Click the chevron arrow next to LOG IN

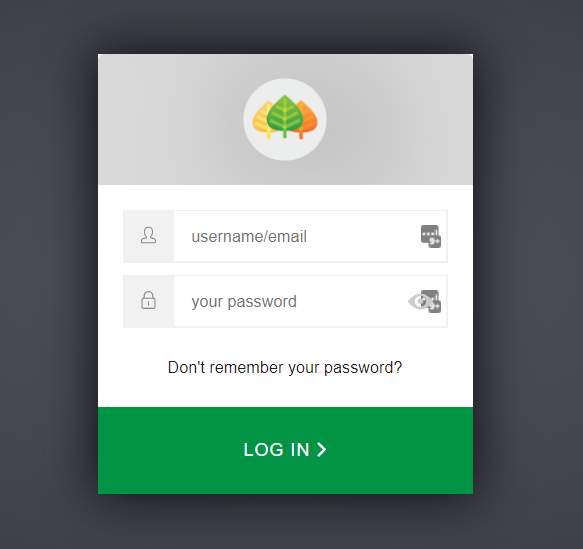pyautogui.click(x=322, y=449)
